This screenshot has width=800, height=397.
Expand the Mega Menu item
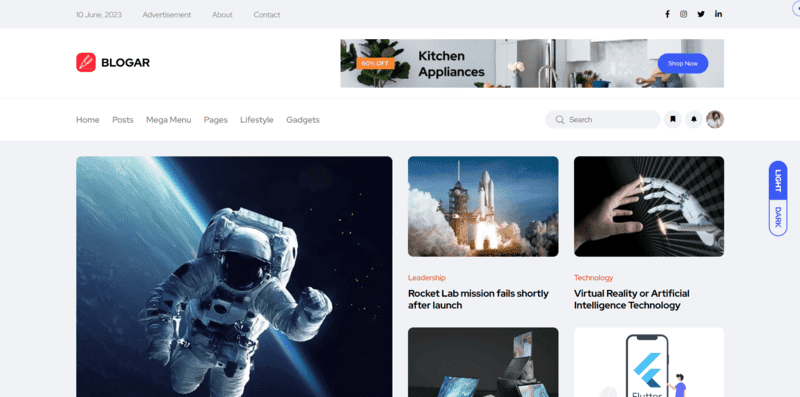168,120
